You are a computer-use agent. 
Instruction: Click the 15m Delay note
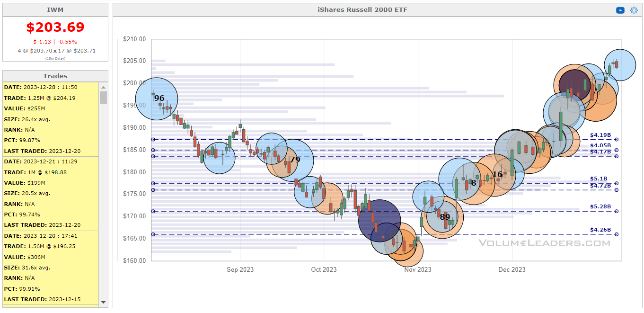[55, 58]
